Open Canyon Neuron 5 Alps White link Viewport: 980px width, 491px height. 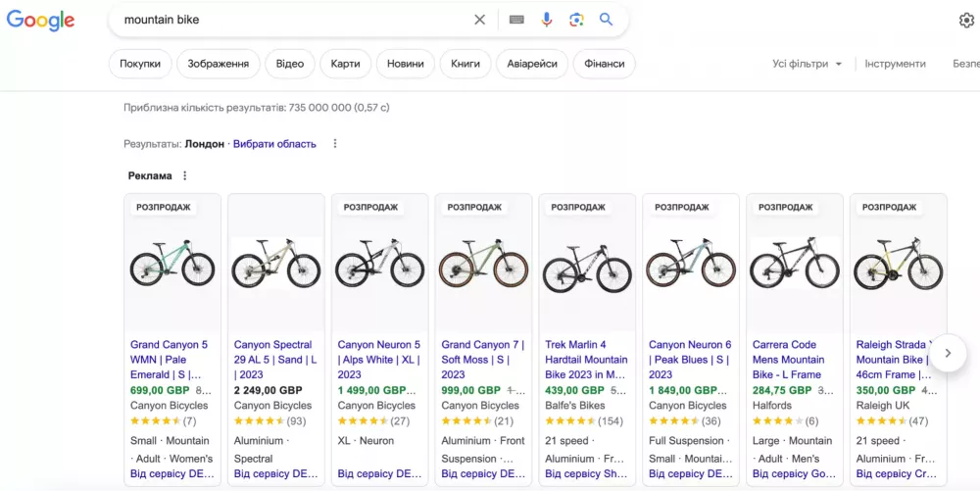coord(378,360)
